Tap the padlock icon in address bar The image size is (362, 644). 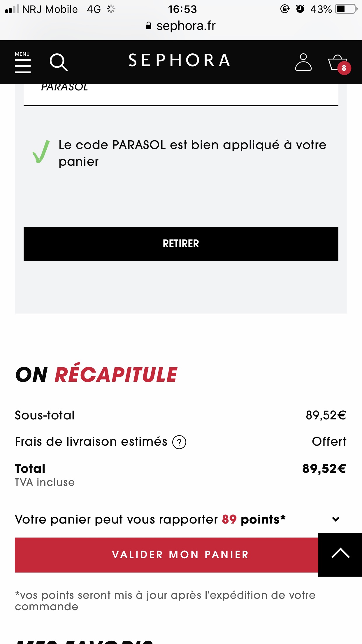coord(149,26)
